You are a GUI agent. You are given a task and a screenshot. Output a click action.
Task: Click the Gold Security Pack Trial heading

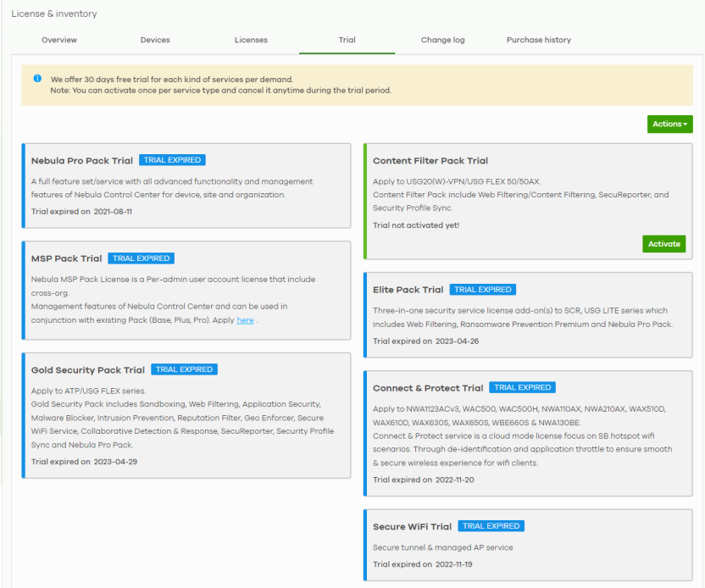point(88,370)
